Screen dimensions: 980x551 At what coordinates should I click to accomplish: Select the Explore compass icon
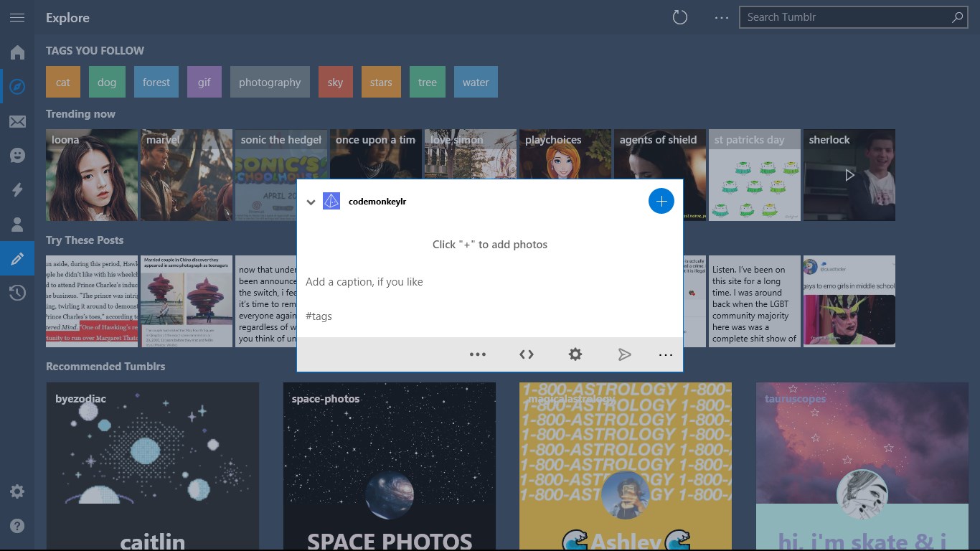[x=17, y=86]
